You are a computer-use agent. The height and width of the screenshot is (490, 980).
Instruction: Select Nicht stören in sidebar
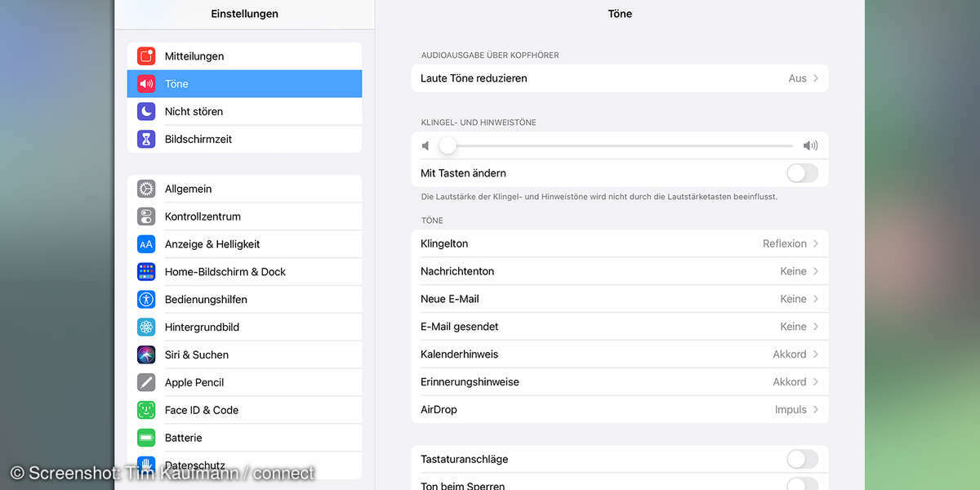tap(244, 111)
